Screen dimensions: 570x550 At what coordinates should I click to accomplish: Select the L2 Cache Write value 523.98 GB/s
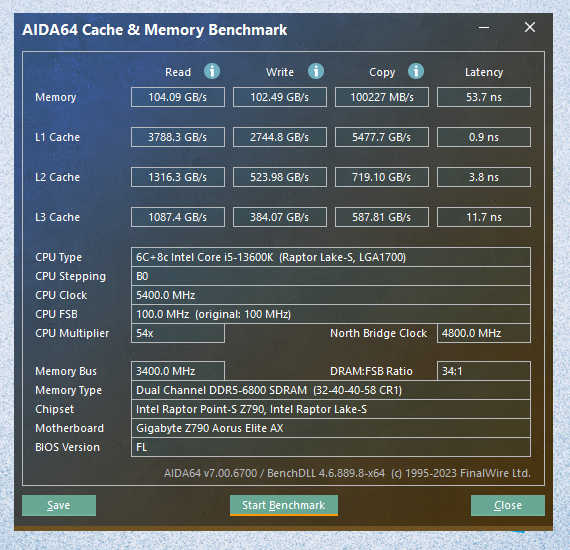[x=280, y=177]
